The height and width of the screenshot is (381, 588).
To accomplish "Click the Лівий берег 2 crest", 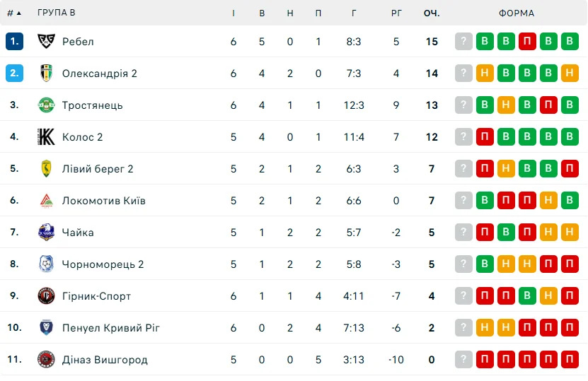I will [46, 168].
